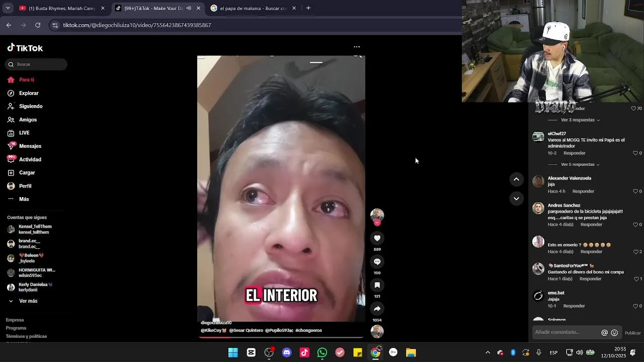Open the @Pupillo593ec mention link
Screen dimensions: 644x362
click(x=279, y=330)
